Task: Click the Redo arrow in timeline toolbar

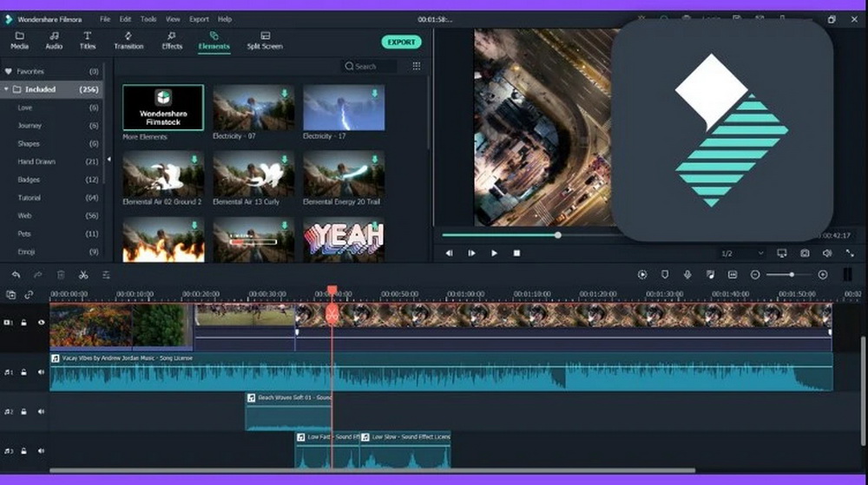Action: pyautogui.click(x=37, y=275)
